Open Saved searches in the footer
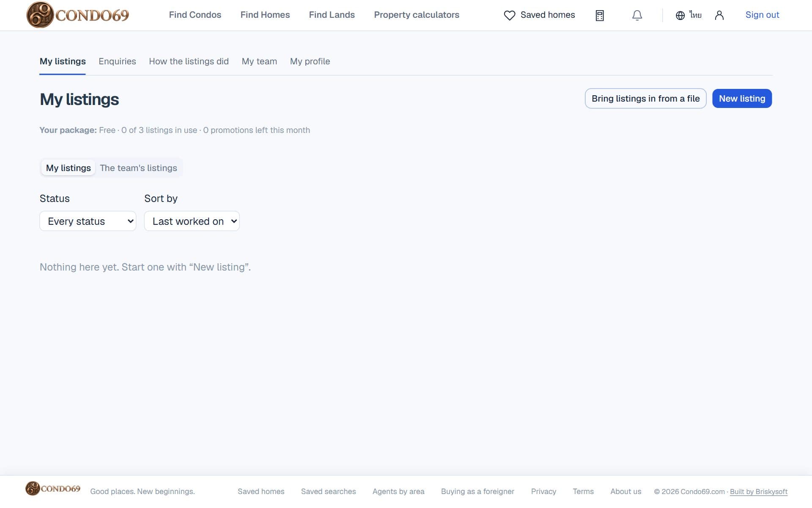The image size is (812, 508). click(x=328, y=491)
